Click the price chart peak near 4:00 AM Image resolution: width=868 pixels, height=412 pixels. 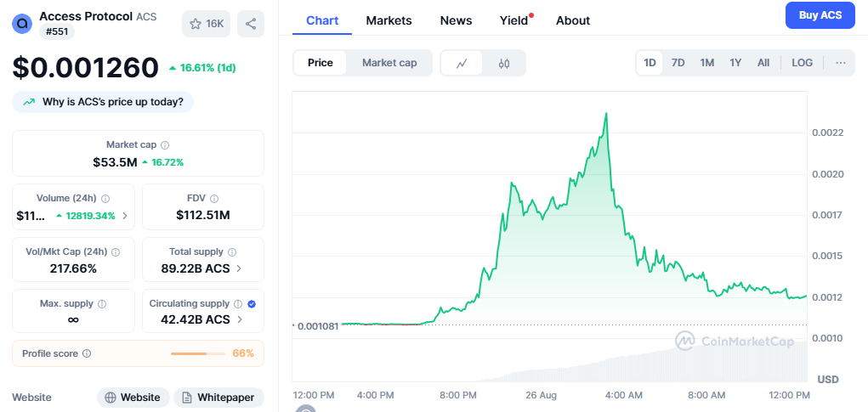(x=607, y=113)
